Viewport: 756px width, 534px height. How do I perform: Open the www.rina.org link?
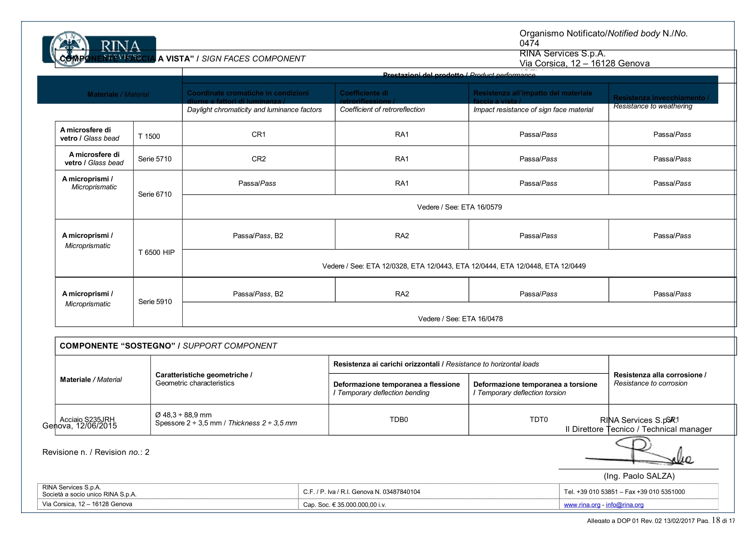(x=582, y=505)
